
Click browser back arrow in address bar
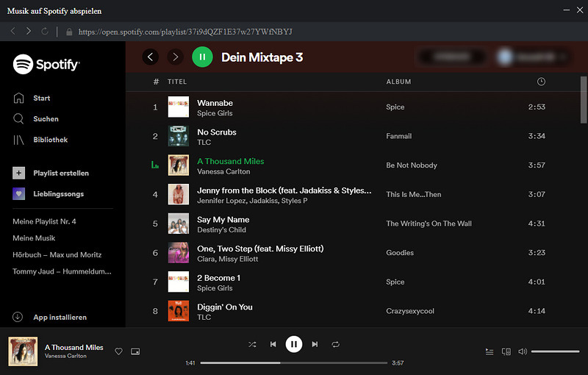pyautogui.click(x=13, y=31)
